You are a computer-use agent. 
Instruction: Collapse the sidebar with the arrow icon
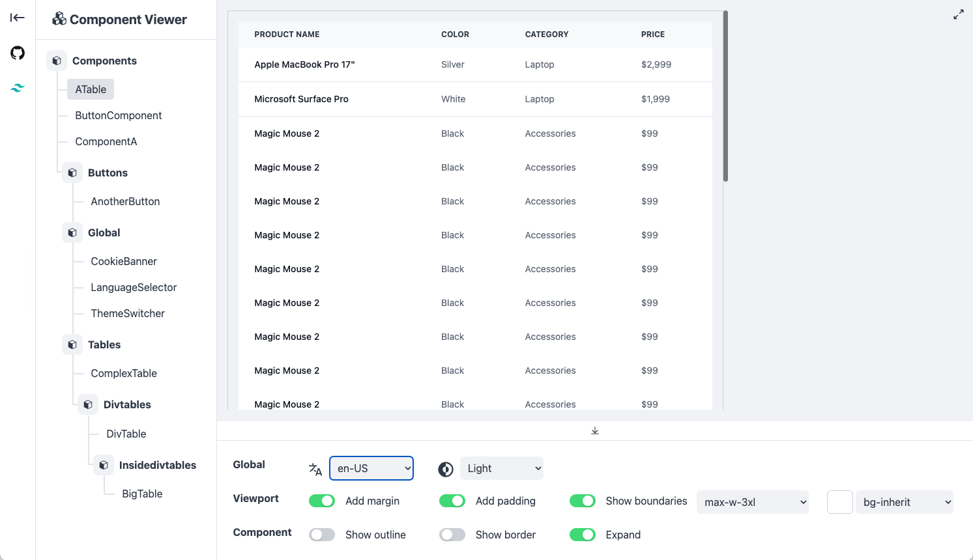(x=18, y=18)
